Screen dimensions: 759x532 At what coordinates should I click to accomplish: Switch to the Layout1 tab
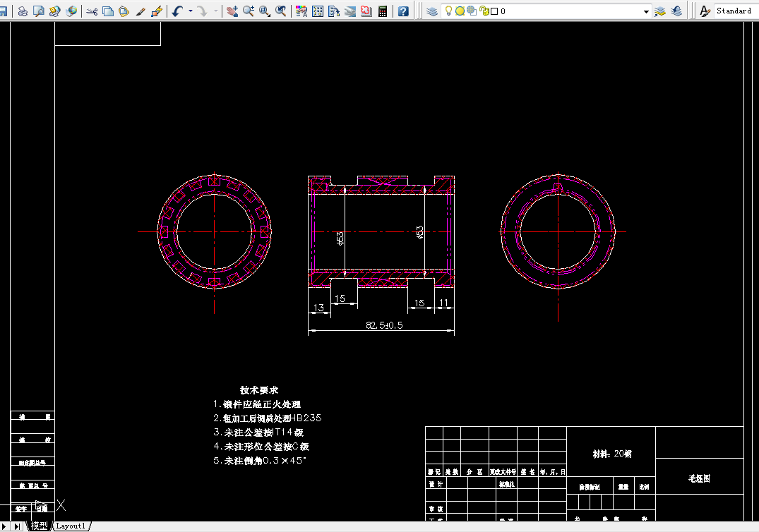[x=71, y=526]
